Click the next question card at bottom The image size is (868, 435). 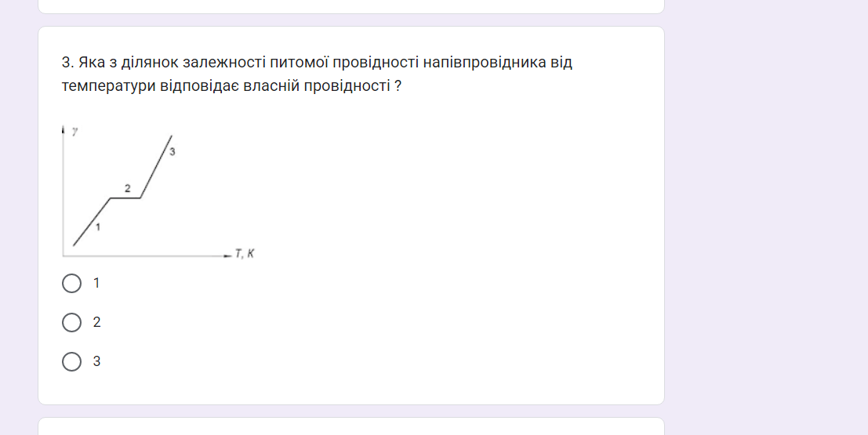(351, 426)
